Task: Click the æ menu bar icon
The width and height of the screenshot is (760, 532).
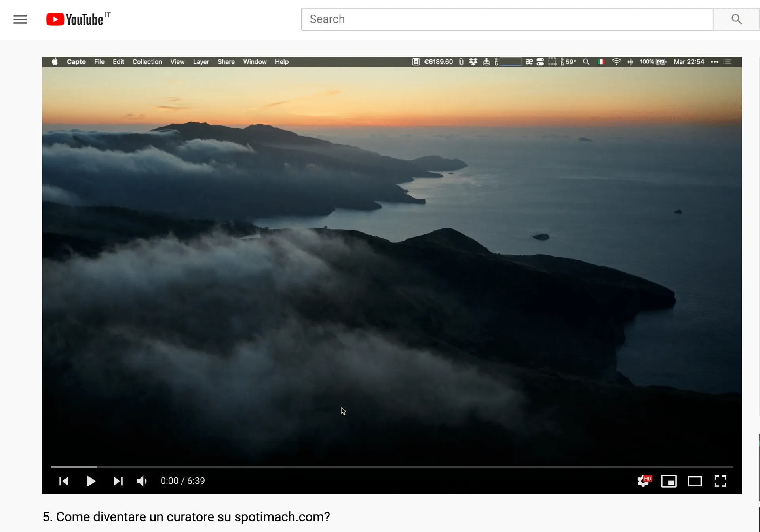Action: tap(529, 62)
